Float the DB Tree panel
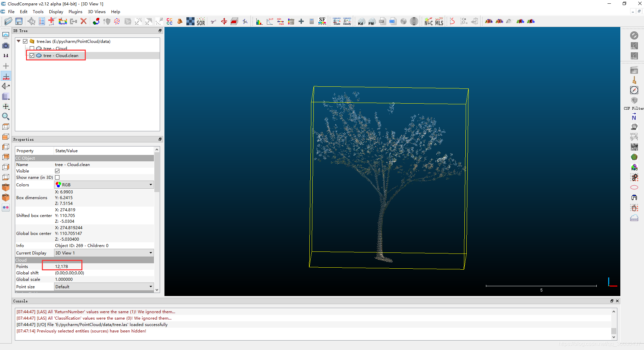644x350 pixels. coord(160,31)
